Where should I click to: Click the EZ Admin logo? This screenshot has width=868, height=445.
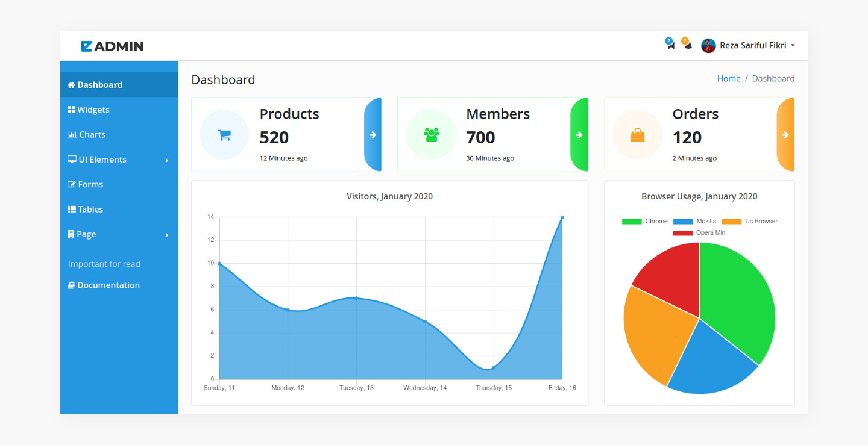pos(112,45)
